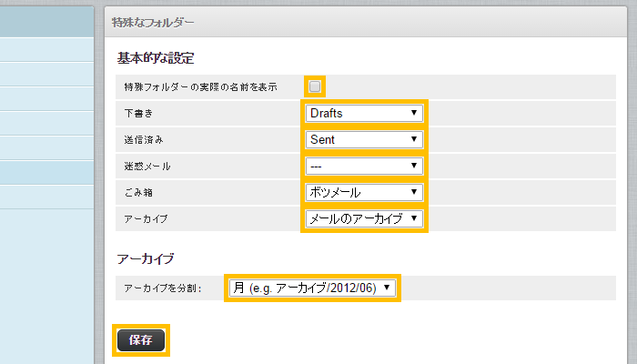The height and width of the screenshot is (364, 637).
Task: Click the アーカイブ section heading
Action: [146, 258]
